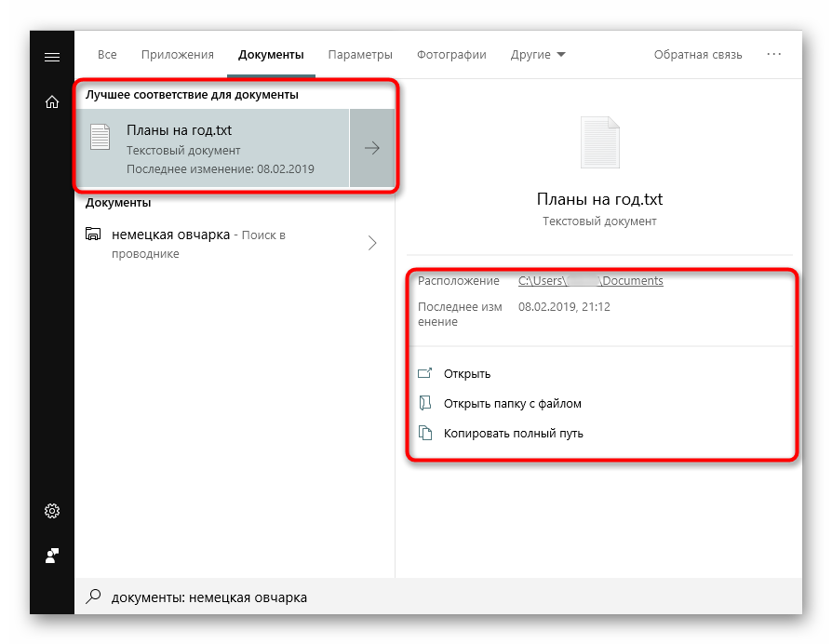Click the Планы на год.txt title in preview pane
The width and height of the screenshot is (832, 644).
tap(599, 199)
